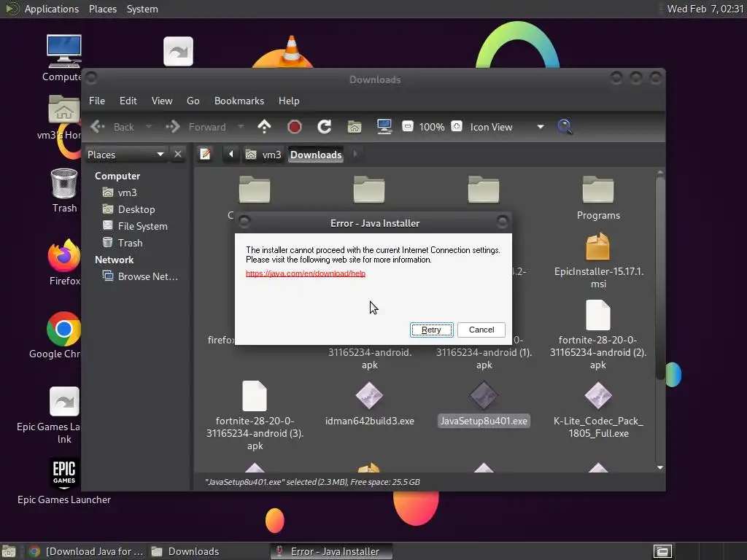Image resolution: width=747 pixels, height=560 pixels.
Task: Open the Places menu in top panel
Action: point(103,9)
